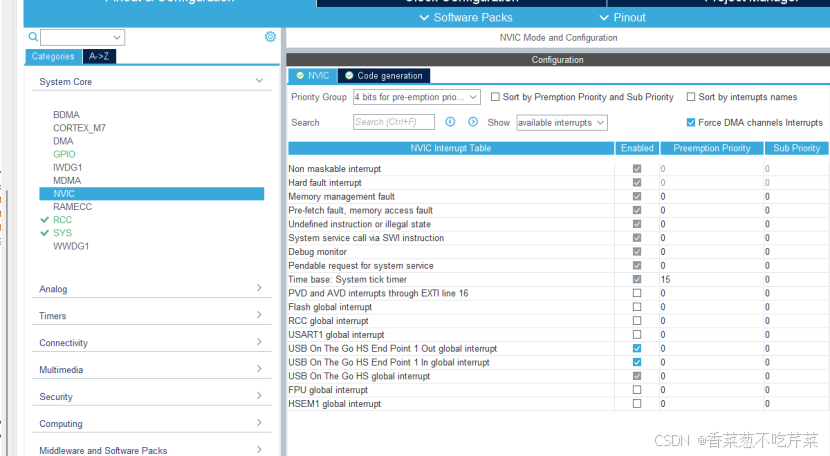Uncheck Force DMA channels Interrupts

coord(691,122)
